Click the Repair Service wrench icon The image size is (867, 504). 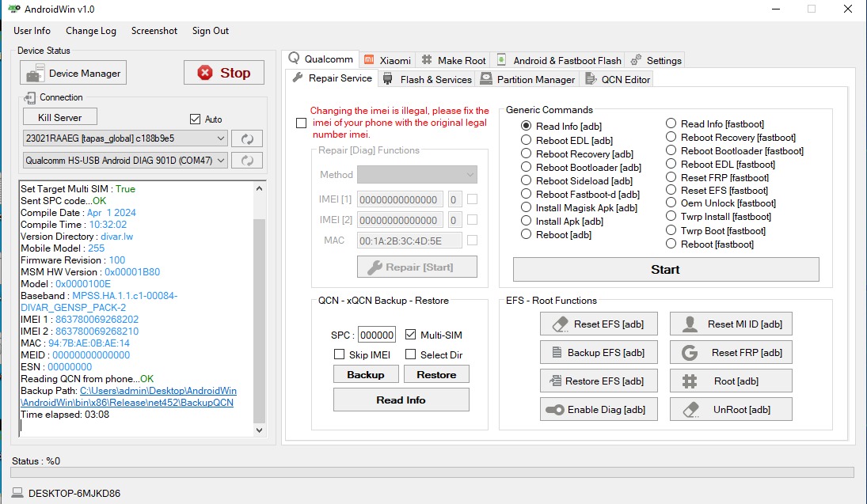pyautogui.click(x=298, y=78)
